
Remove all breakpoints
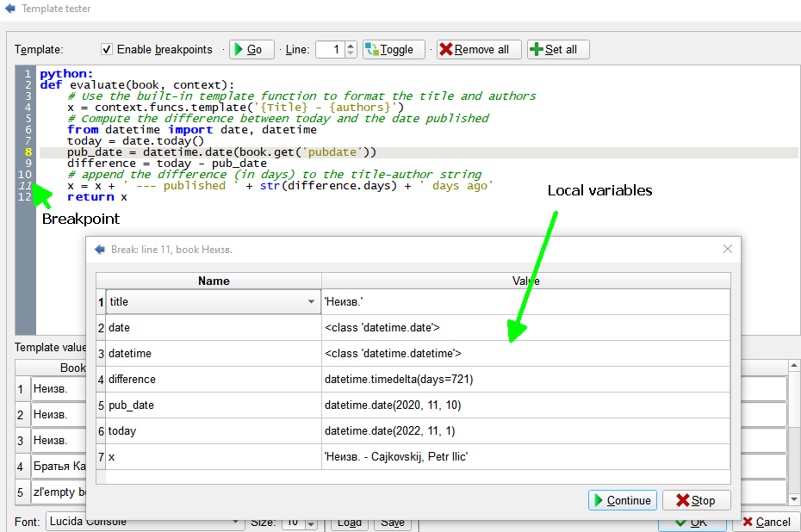[478, 50]
